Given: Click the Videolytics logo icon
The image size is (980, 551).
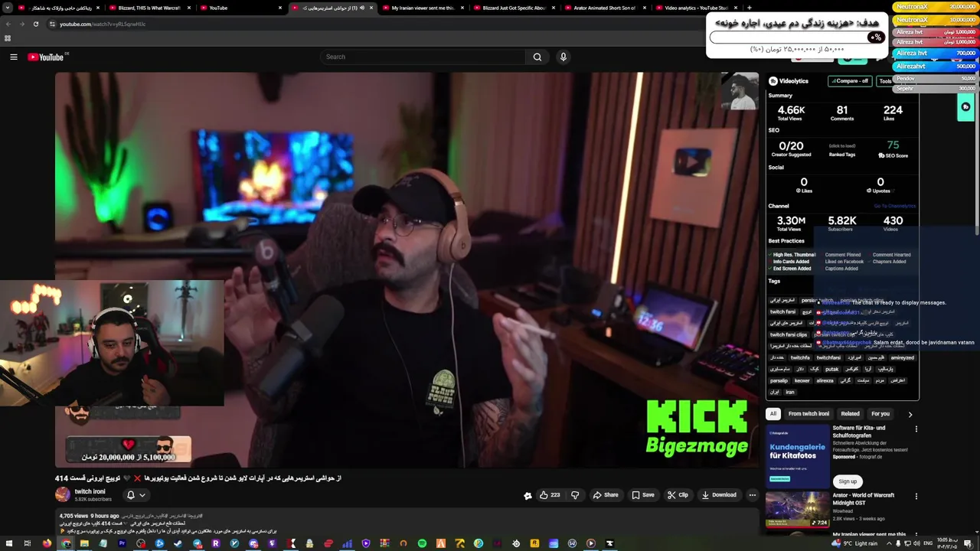Looking at the screenshot, I should point(773,81).
